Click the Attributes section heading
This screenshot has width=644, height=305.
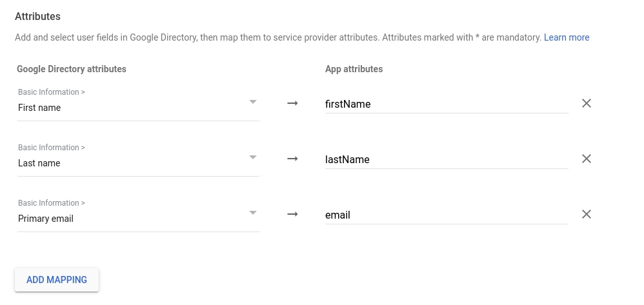click(37, 16)
